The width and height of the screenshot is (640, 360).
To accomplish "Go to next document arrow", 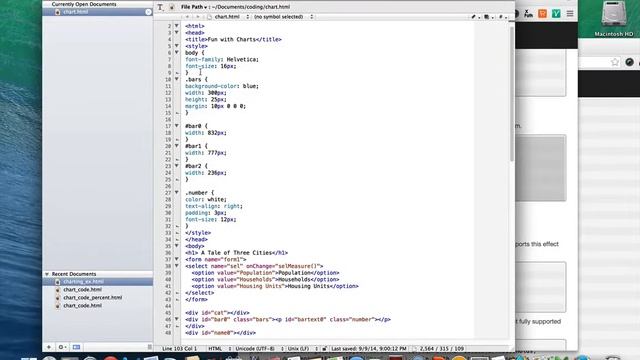I will pos(198,17).
